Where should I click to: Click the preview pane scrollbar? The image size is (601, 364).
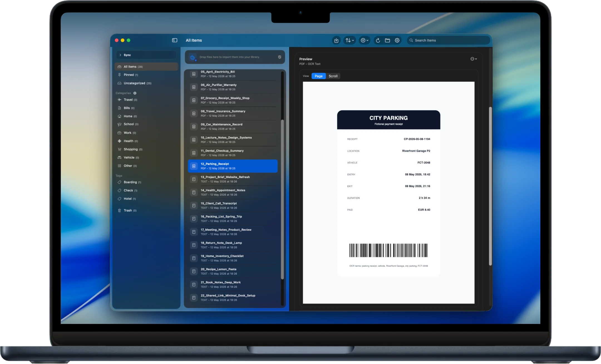tap(490, 186)
